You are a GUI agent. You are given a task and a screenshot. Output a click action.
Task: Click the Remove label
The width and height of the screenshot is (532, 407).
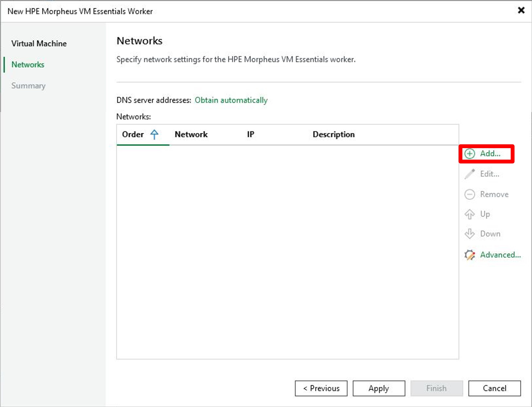point(494,194)
